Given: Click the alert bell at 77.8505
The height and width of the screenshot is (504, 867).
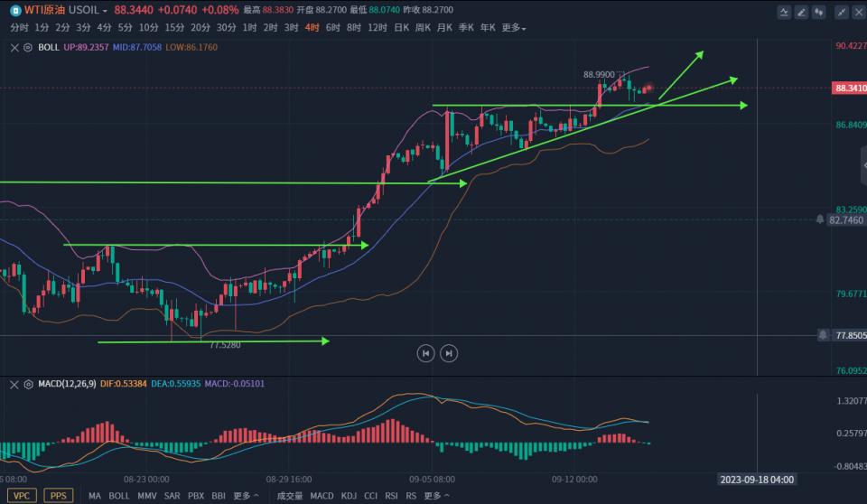Looking at the screenshot, I should (823, 335).
